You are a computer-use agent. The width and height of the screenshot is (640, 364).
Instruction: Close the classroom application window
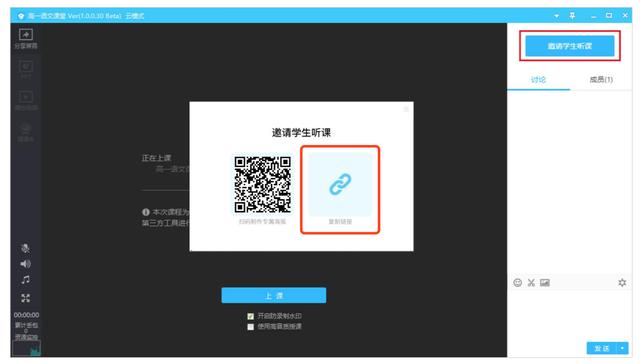click(625, 16)
